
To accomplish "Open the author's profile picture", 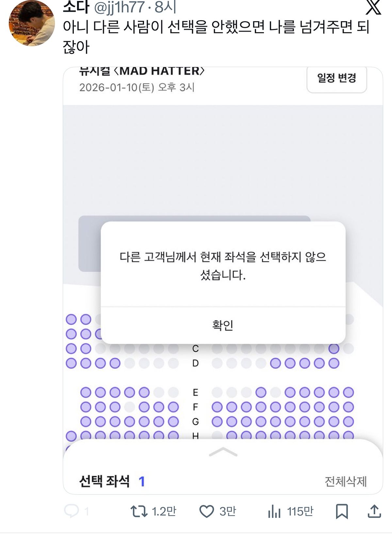I will (x=32, y=24).
